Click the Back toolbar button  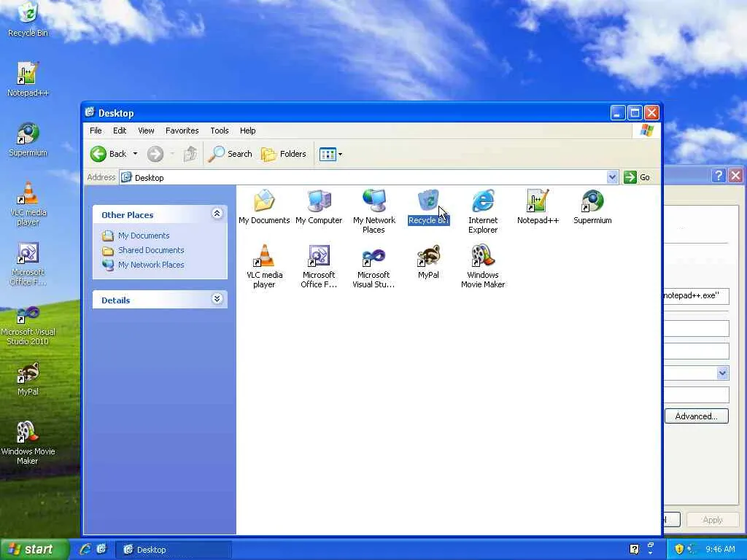109,154
